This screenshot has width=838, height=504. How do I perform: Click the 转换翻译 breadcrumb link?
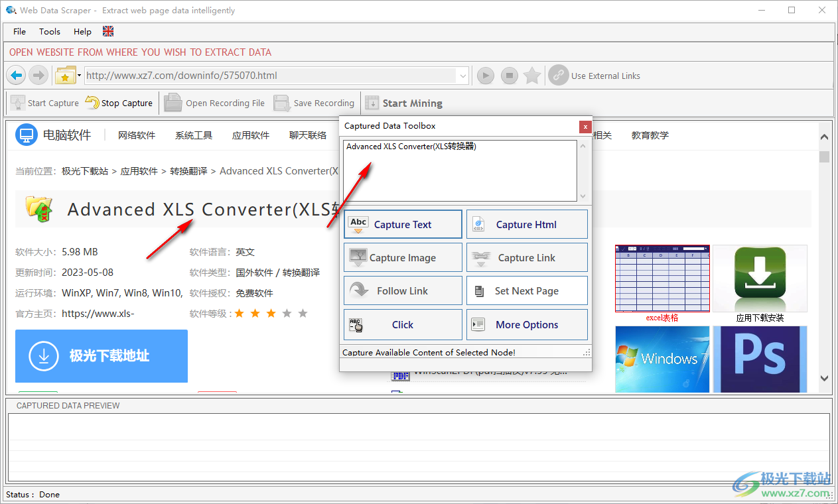tap(189, 171)
